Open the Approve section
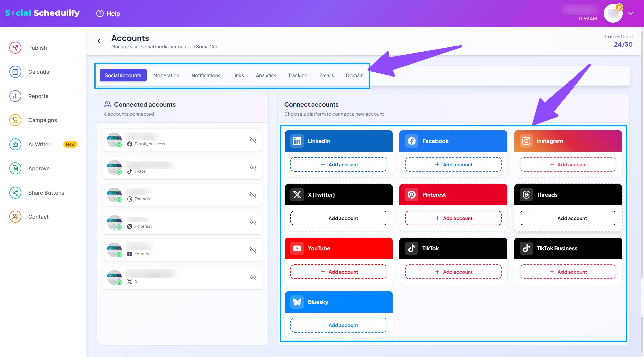This screenshot has width=644, height=357. tap(39, 168)
